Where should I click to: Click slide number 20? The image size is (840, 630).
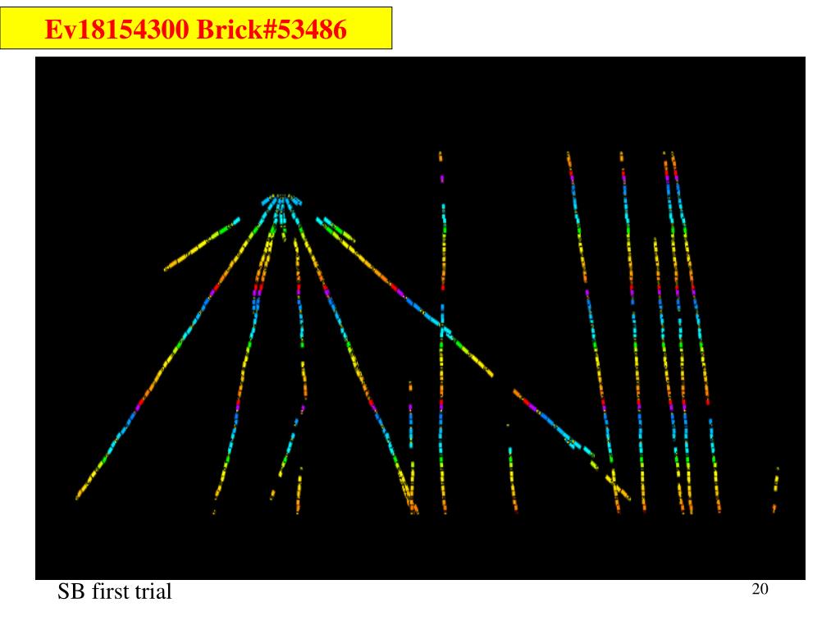tap(760, 589)
